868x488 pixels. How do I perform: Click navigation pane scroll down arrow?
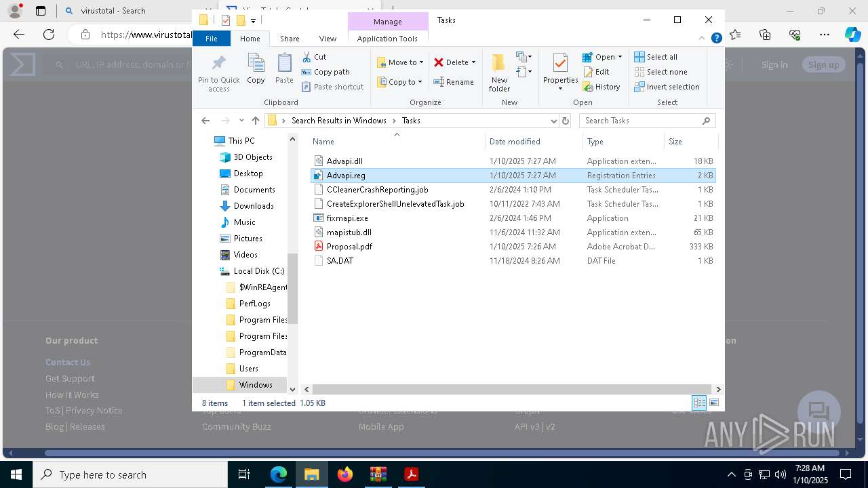(x=293, y=389)
